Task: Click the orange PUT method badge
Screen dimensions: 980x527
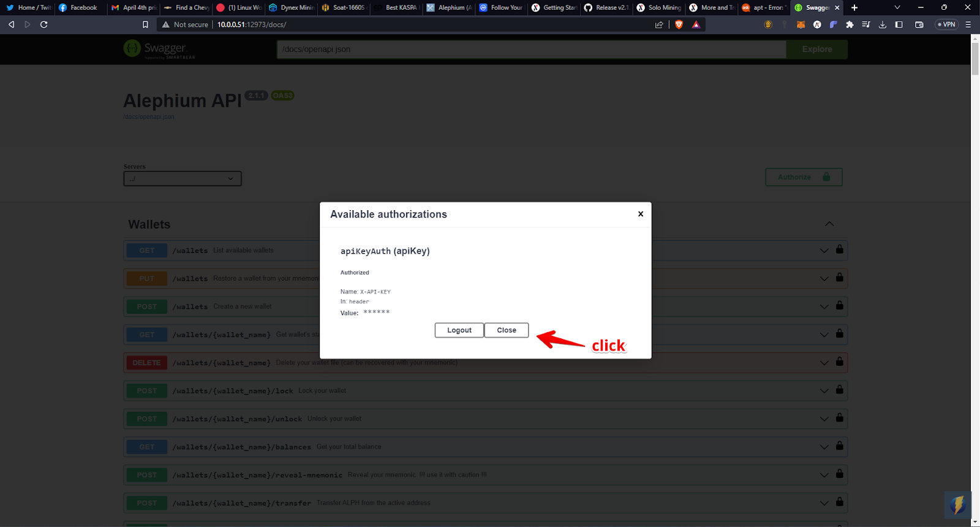Action: pyautogui.click(x=147, y=279)
